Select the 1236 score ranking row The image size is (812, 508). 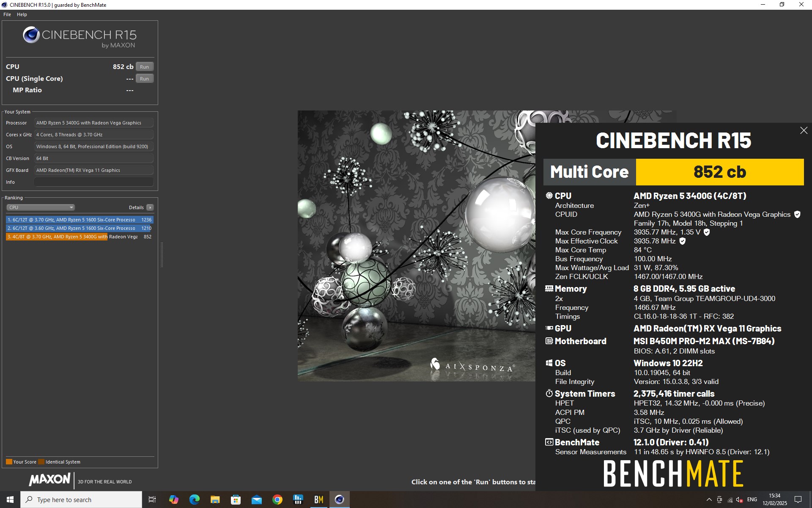coord(80,220)
